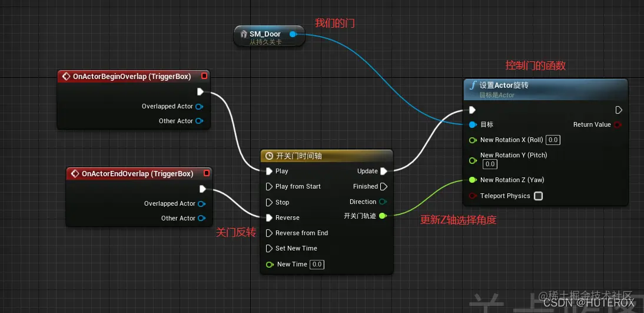
Task: Edit the New Time value field
Action: (x=317, y=264)
